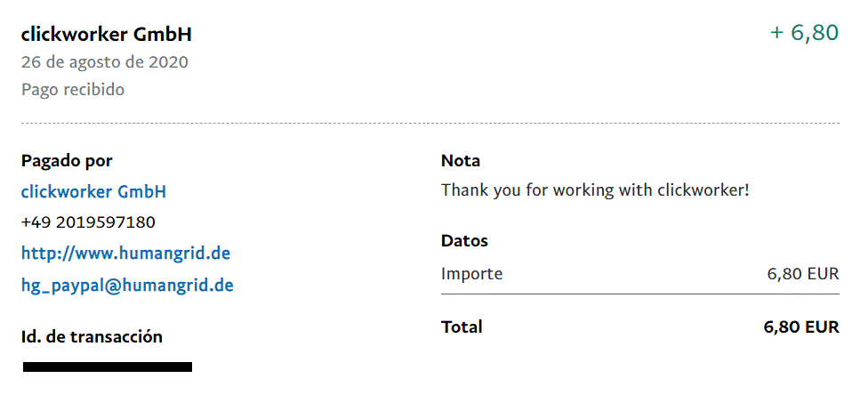Click the solid divider line above Total

pos(639,294)
